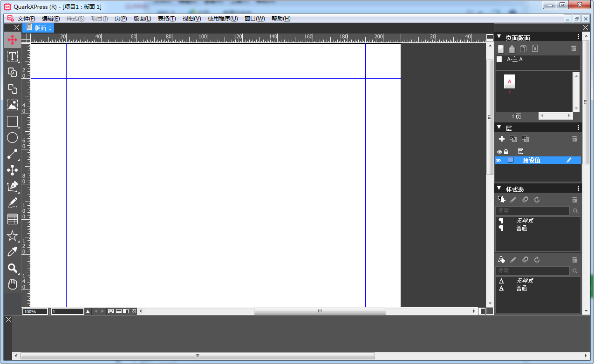
Task: Open page number pop-up arrow
Action: [88, 311]
